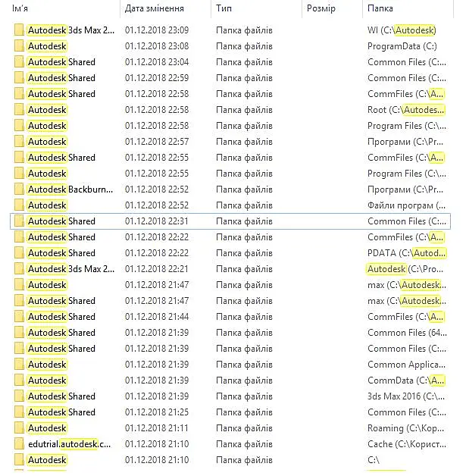This screenshot has width=469, height=476.
Task: Select Autodesk Shared modified at 23:04
Action: 230,62
